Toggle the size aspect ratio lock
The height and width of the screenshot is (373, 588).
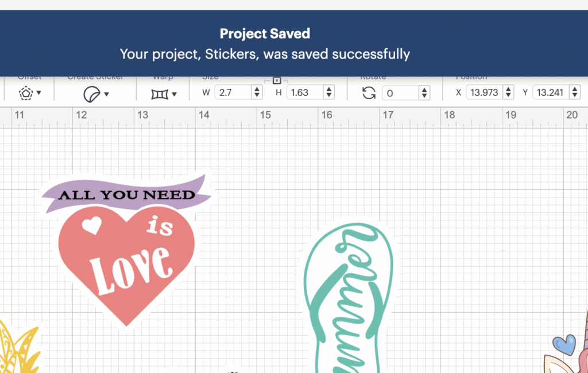pos(276,80)
